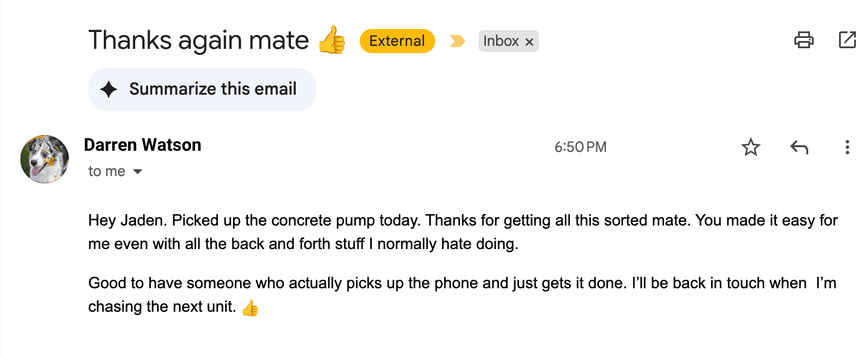The width and height of the screenshot is (868, 357).
Task: Click the sender name Darren Watson
Action: [x=142, y=145]
